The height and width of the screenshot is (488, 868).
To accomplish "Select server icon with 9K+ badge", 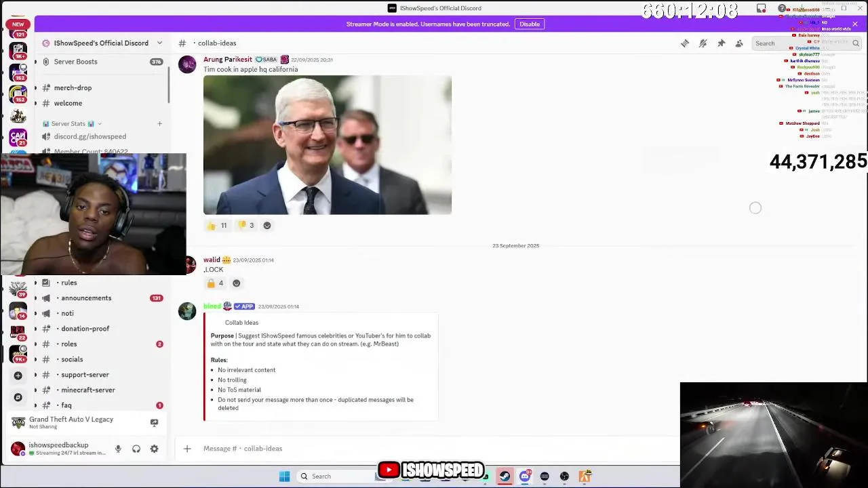I will tap(18, 354).
